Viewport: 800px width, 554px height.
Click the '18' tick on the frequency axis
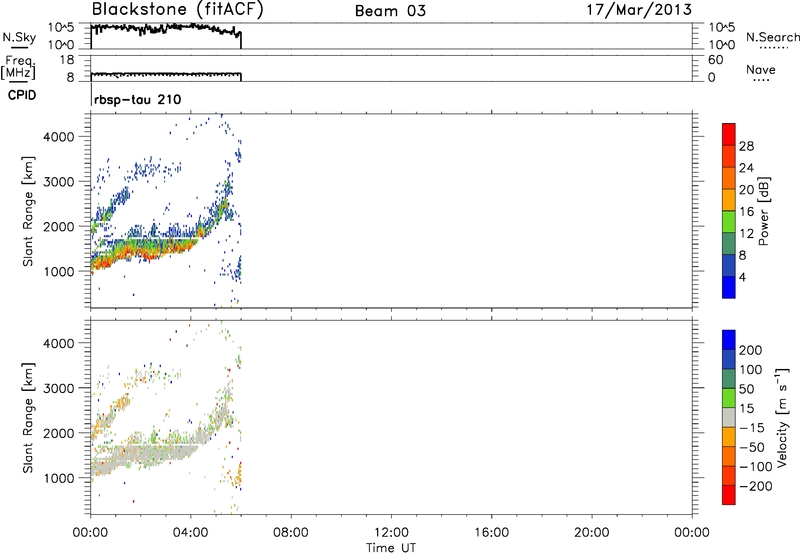click(x=67, y=60)
